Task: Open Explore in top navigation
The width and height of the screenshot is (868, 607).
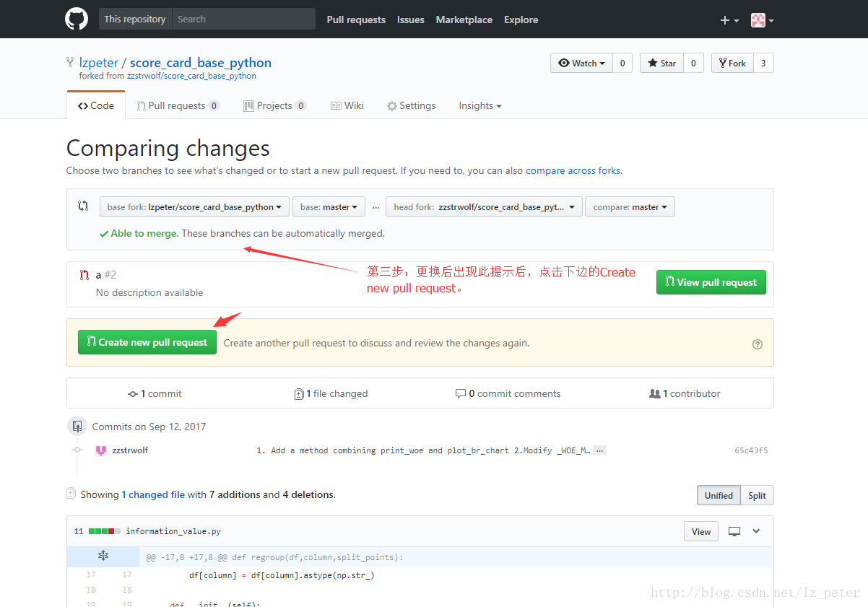Action: click(x=521, y=20)
